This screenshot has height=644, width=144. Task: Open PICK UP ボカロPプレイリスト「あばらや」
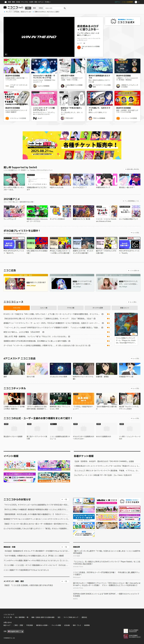point(14,243)
